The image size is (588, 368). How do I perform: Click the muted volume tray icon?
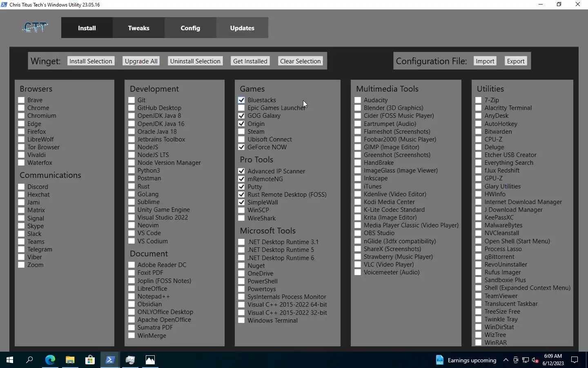[535, 360]
